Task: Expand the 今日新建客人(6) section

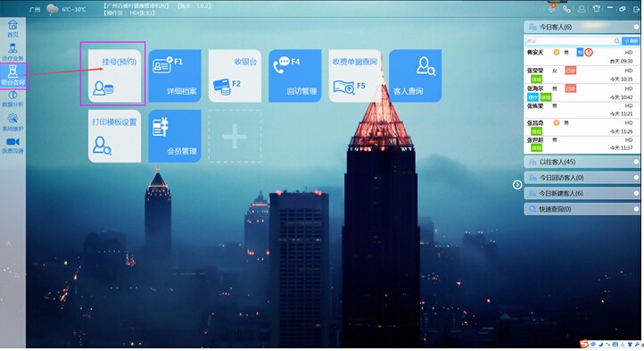Action: coord(582,193)
